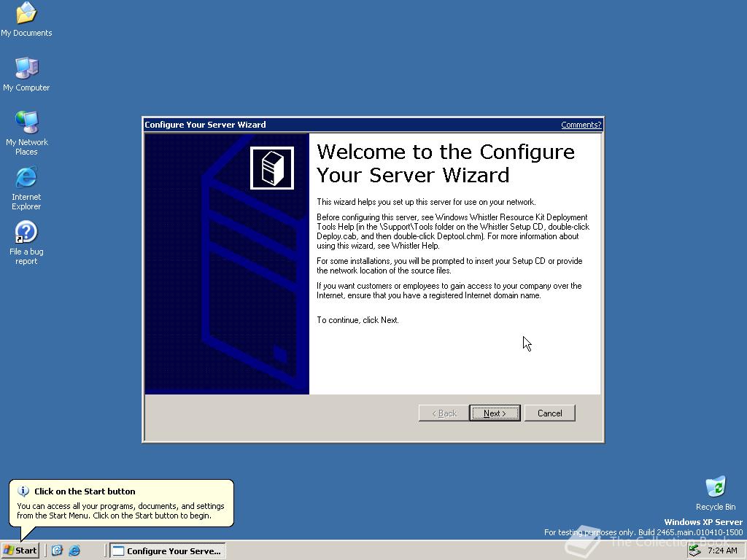Click the 'To continue, click Next.' text
The width and height of the screenshot is (747, 560).
[x=357, y=320]
